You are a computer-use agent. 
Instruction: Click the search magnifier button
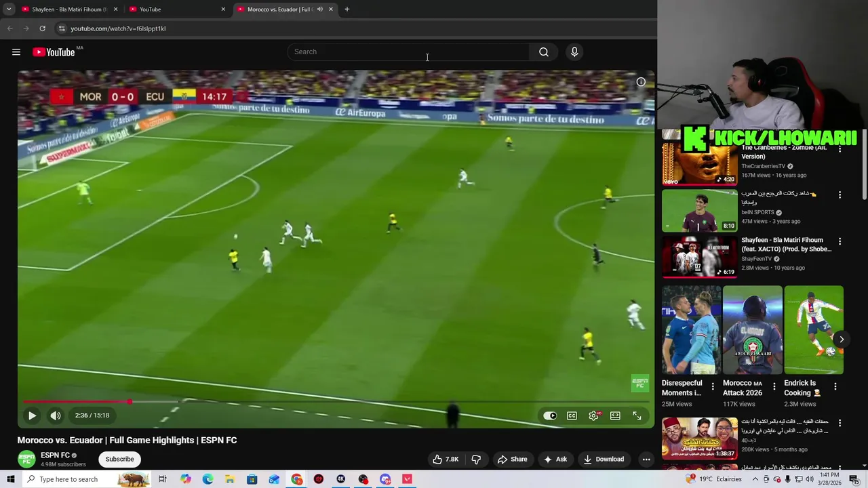[x=544, y=52]
